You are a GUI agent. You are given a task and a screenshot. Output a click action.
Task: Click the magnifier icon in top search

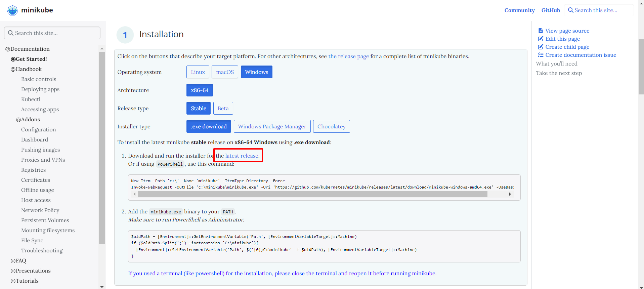570,10
